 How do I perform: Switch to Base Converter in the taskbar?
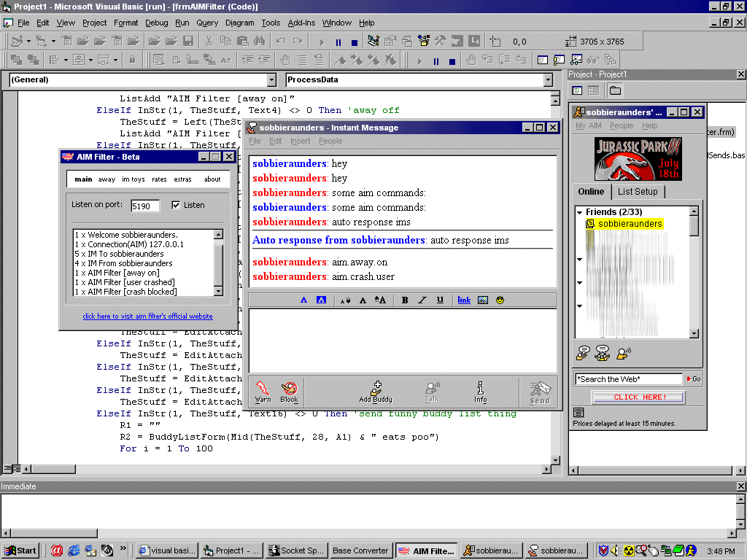pyautogui.click(x=360, y=551)
